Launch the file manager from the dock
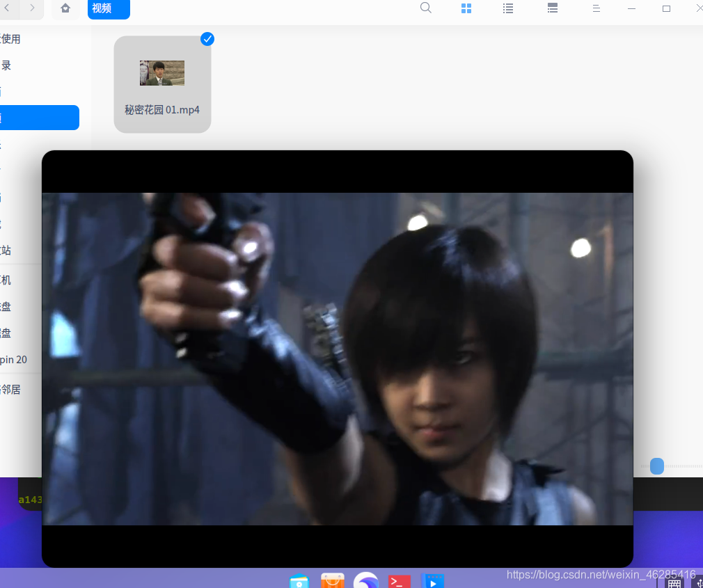This screenshot has height=588, width=703. [x=299, y=581]
